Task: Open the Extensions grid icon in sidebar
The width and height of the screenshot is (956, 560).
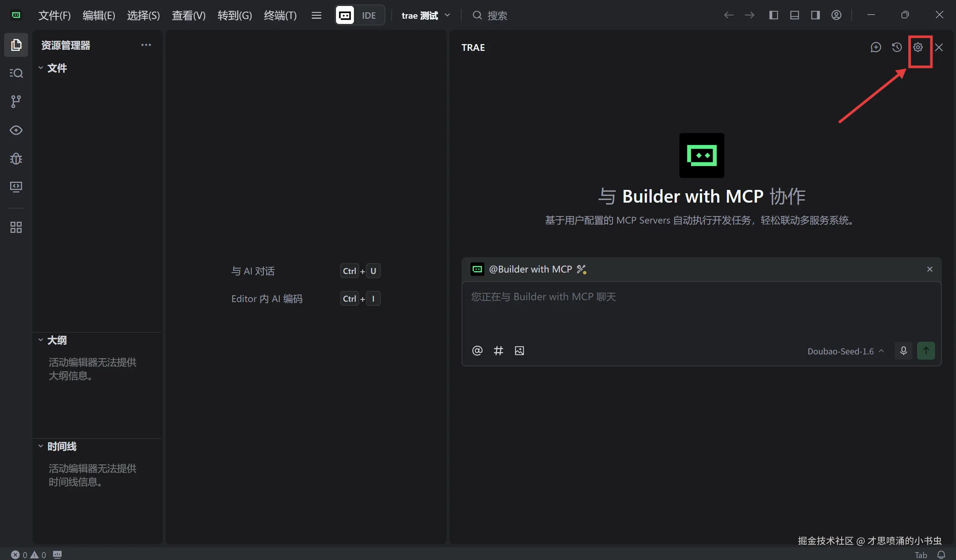Action: point(16,227)
